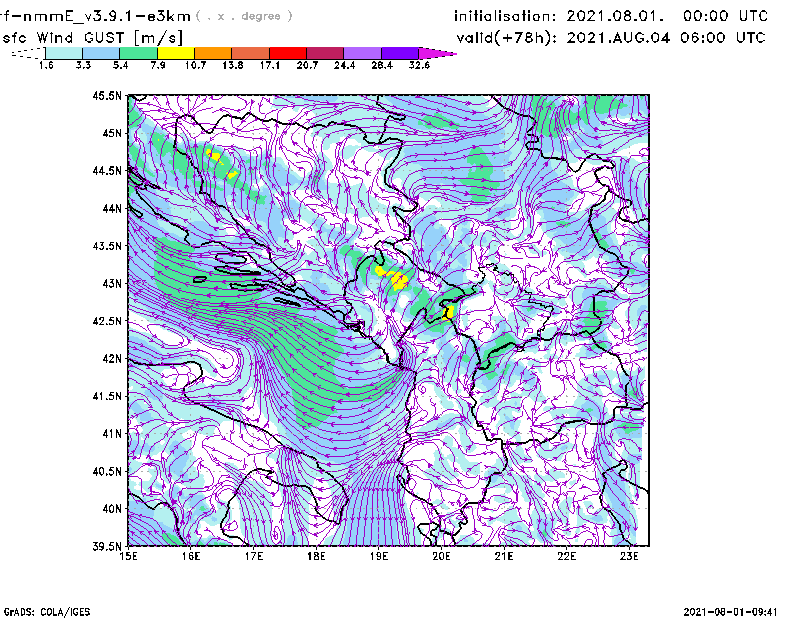Click the initialisation date '2021.08.01.'
The height and width of the screenshot is (618, 800).
coord(615,16)
